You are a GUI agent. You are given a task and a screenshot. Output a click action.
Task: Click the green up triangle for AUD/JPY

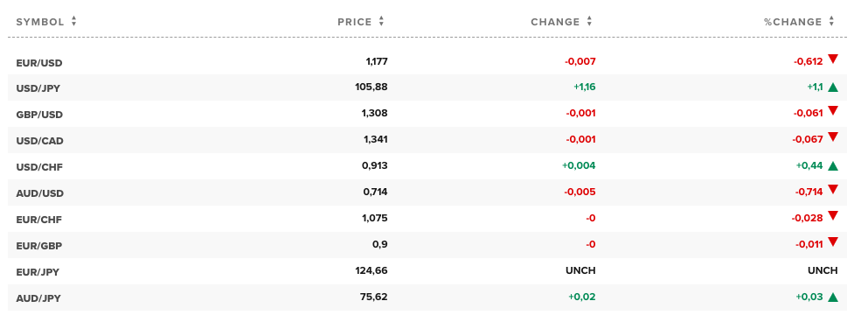[x=833, y=297]
